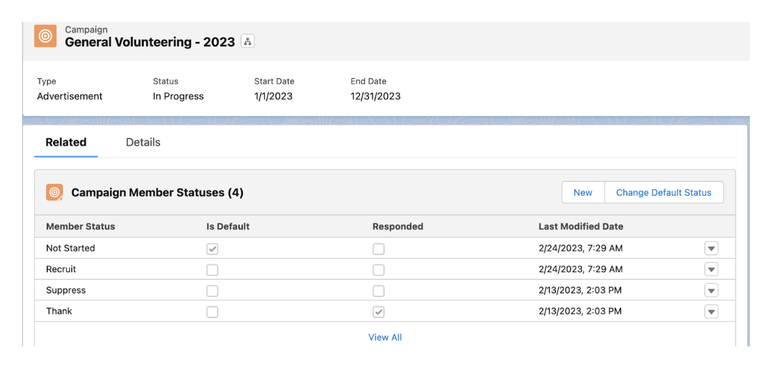Select the Suppress status name

66,291
